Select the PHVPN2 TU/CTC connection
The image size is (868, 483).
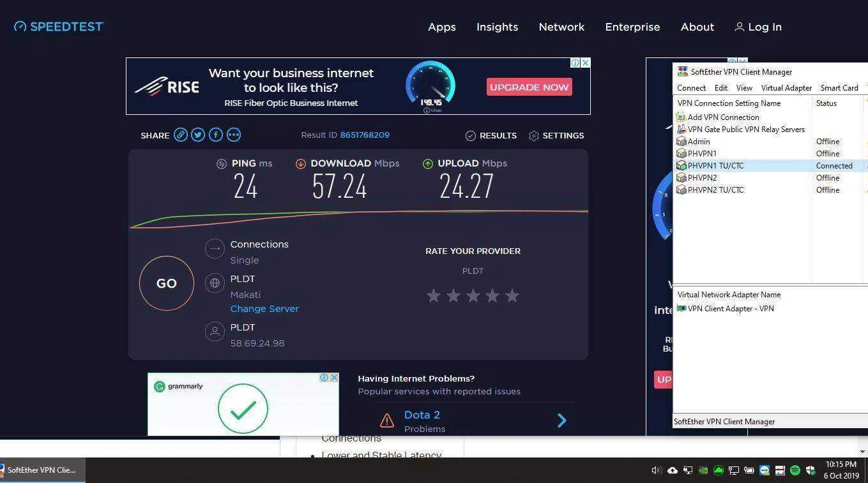click(770, 190)
